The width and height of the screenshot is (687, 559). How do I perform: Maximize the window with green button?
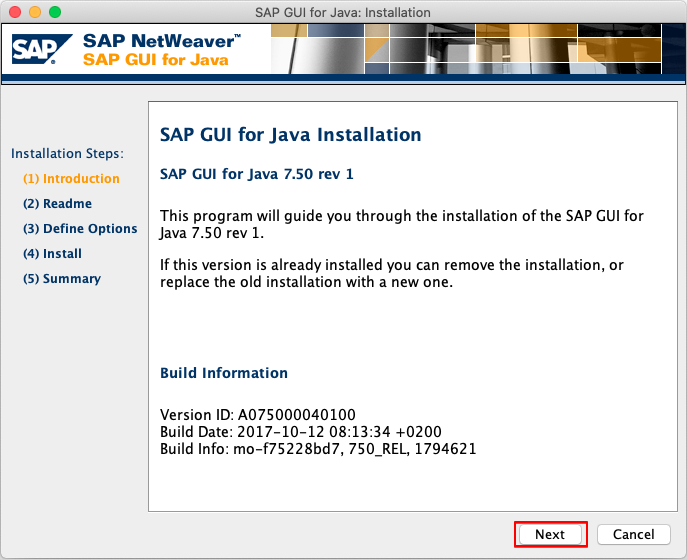point(55,12)
